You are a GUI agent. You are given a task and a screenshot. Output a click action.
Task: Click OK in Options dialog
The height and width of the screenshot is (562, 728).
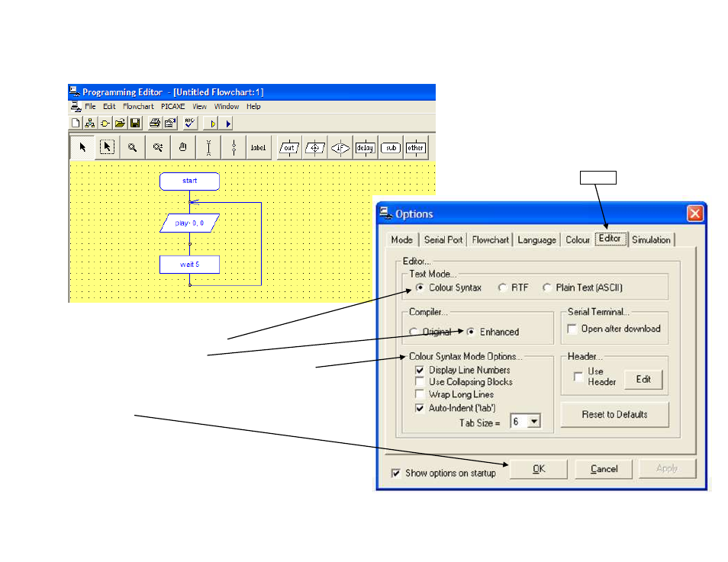(x=539, y=469)
